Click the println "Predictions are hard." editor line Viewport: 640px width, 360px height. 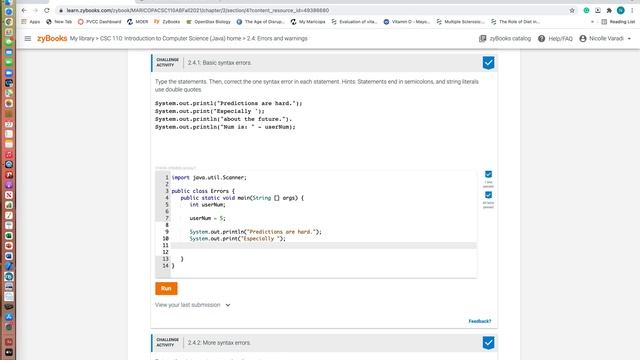[x=256, y=232]
